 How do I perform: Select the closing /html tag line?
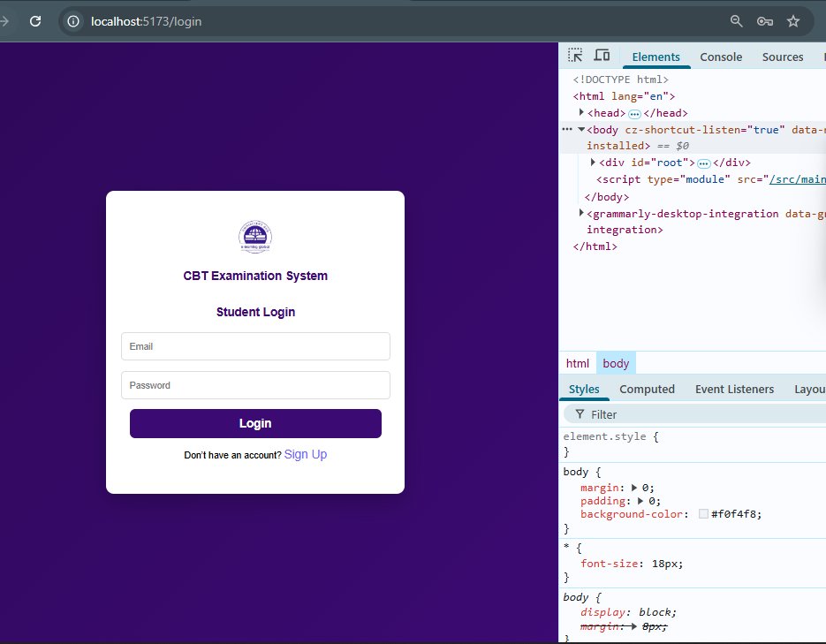tap(595, 246)
